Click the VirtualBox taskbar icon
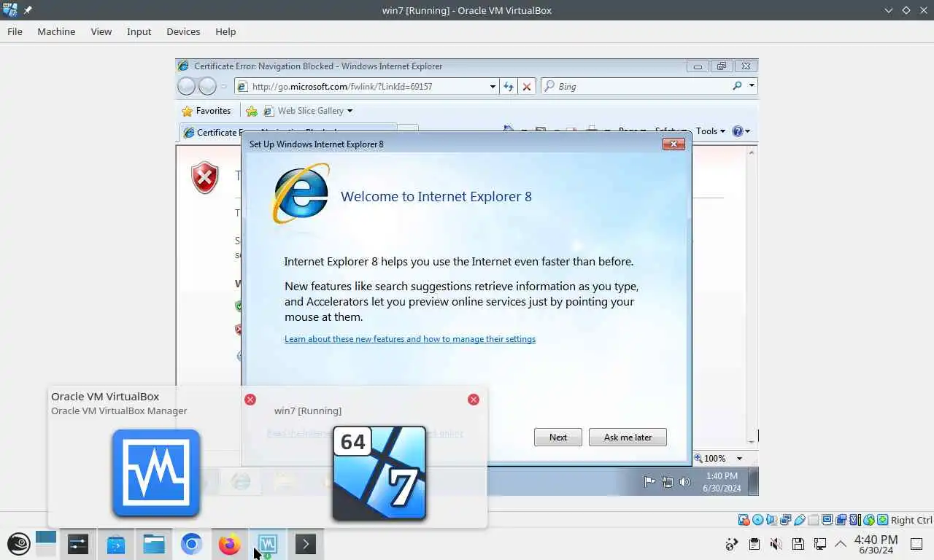The height and width of the screenshot is (560, 934). (x=268, y=544)
